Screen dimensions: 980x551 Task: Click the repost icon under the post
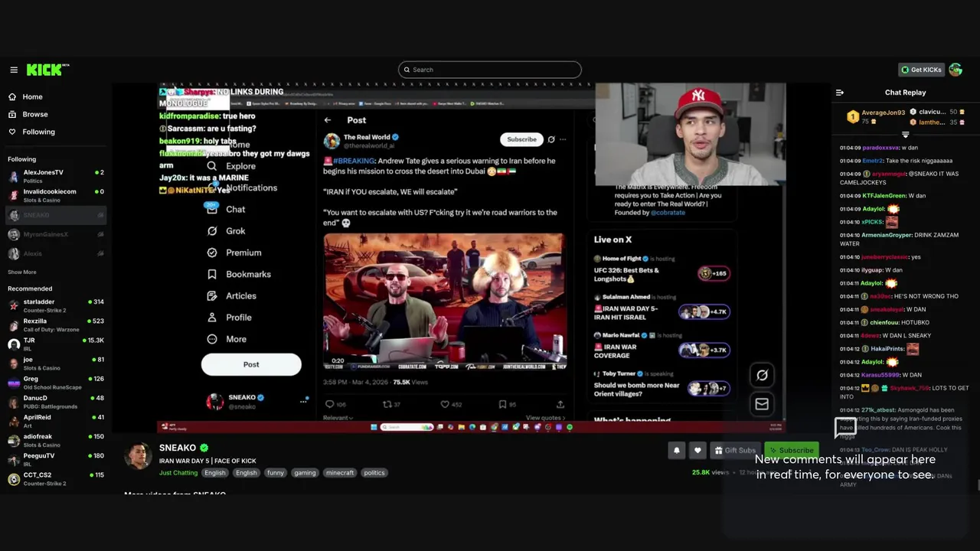[387, 404]
